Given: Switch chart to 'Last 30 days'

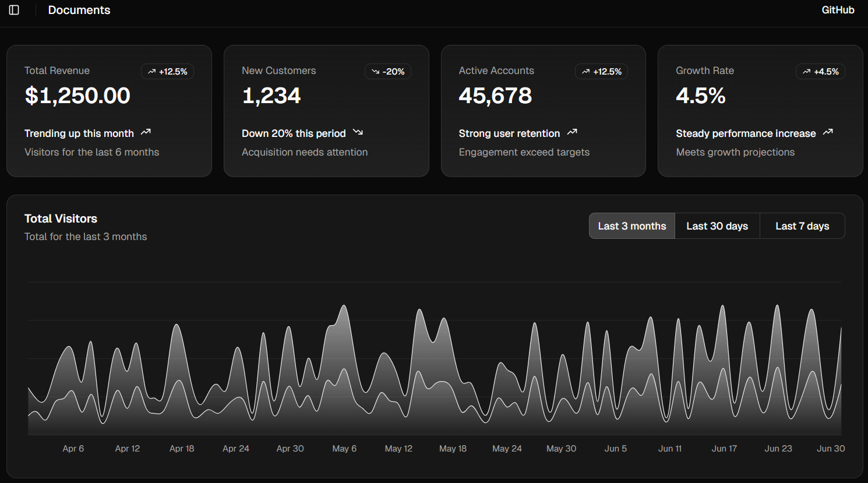Looking at the screenshot, I should coord(717,226).
